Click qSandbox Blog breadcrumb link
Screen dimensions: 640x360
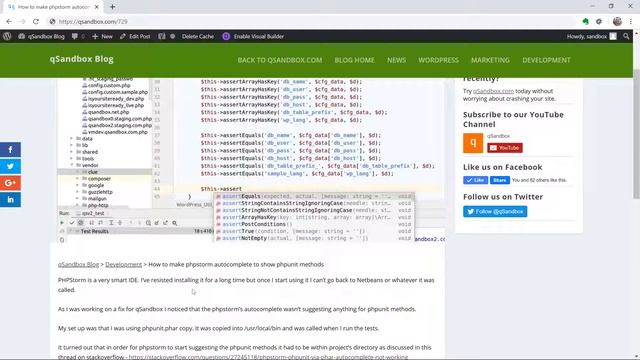pyautogui.click(x=78, y=264)
